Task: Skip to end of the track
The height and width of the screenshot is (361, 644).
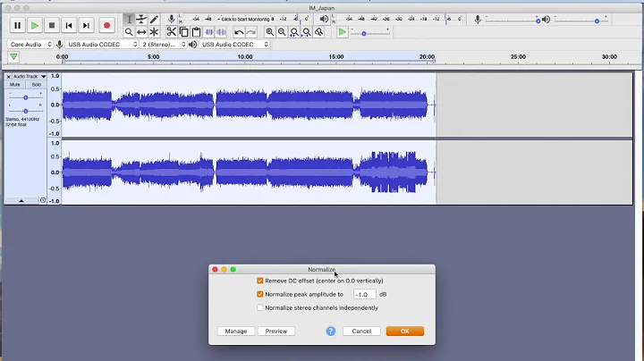Action: coord(86,25)
